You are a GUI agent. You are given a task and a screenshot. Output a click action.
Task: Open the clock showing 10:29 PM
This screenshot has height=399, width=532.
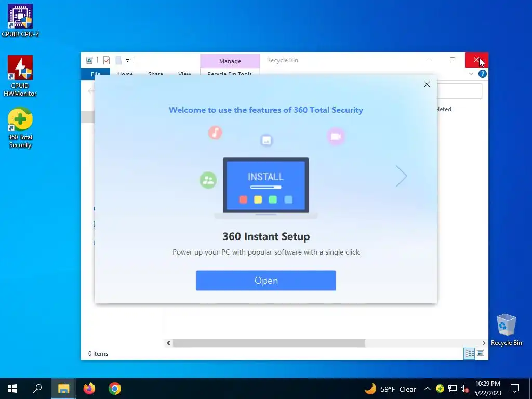pyautogui.click(x=487, y=389)
